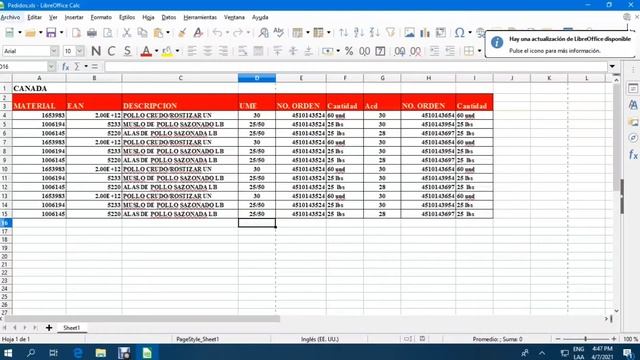Open the sidebar Styles panel icon

tap(633, 105)
